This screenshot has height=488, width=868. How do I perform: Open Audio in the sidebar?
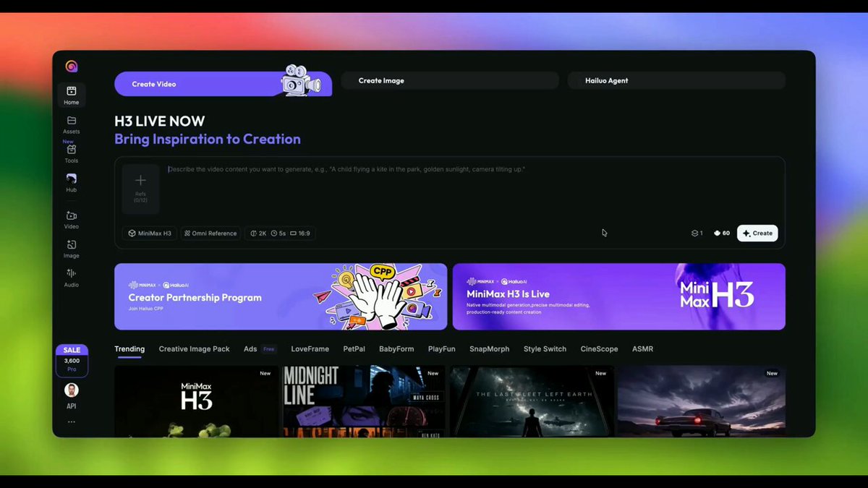pos(71,278)
